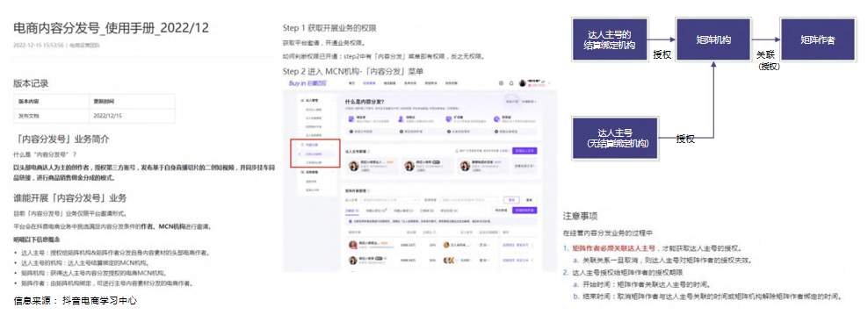Open 达人管理 sidebar heading
The width and height of the screenshot is (868, 329).
tap(312, 100)
